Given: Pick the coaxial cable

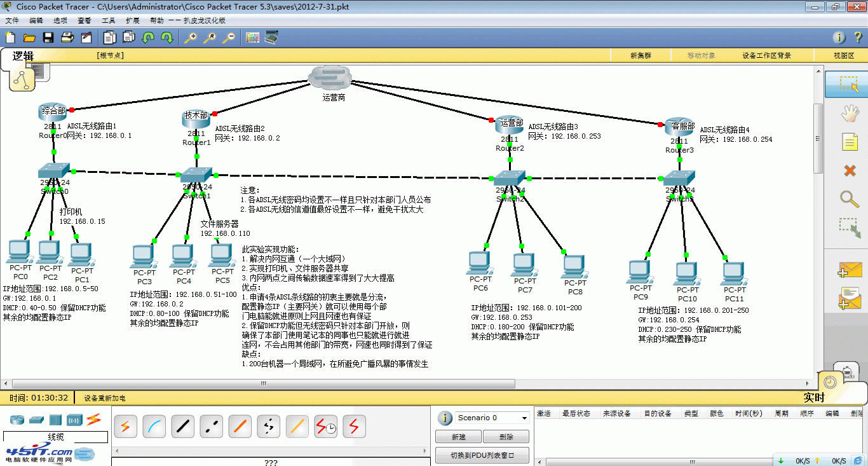Looking at the screenshot, I should [297, 427].
